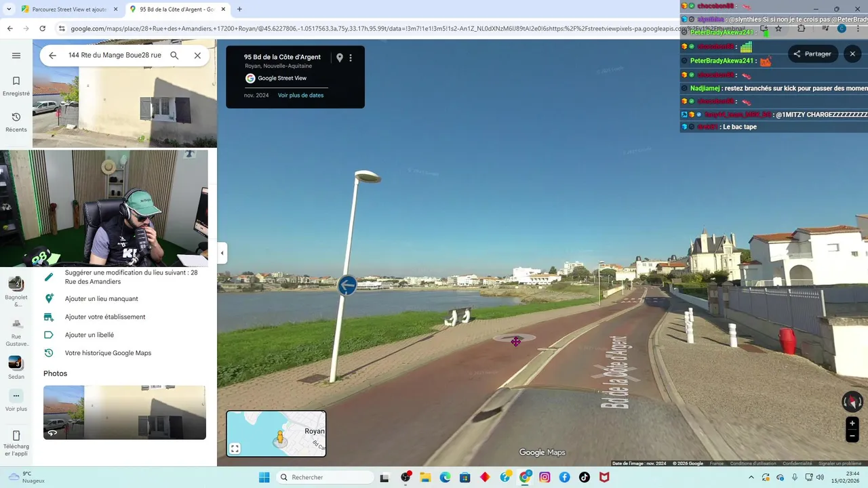The height and width of the screenshot is (488, 868).
Task: Click the browser forward arrow
Action: [x=26, y=28]
